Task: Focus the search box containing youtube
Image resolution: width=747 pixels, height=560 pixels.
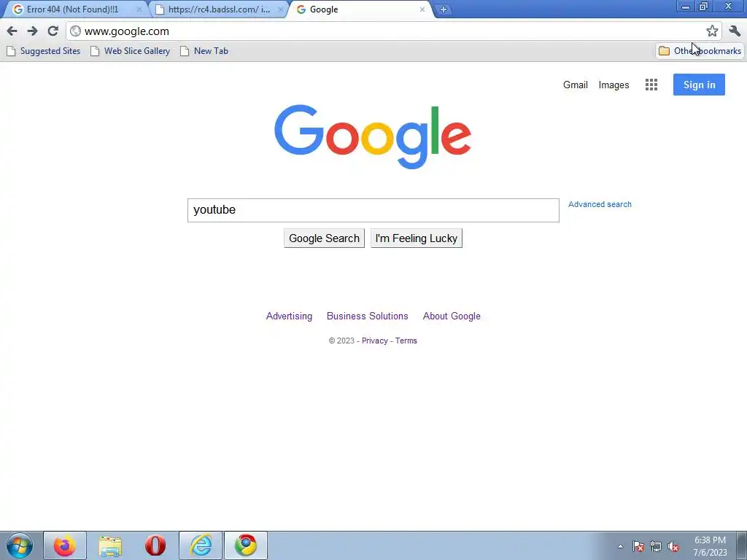Action: tap(373, 210)
